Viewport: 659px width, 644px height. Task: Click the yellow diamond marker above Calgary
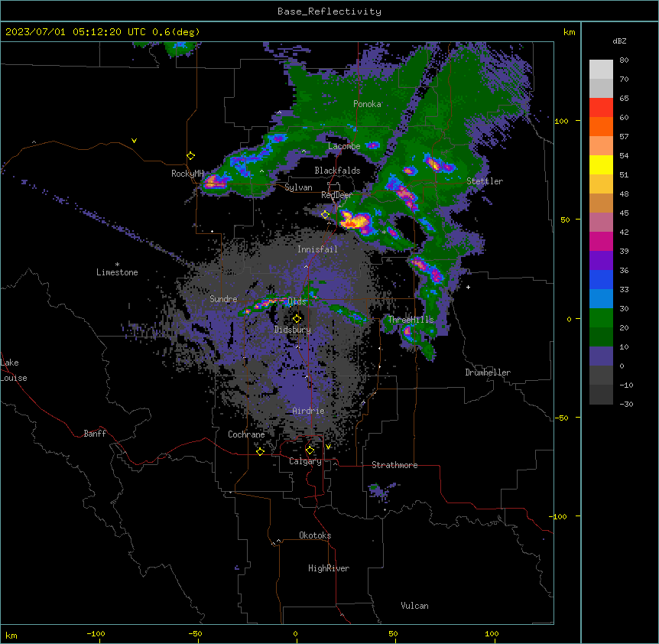tap(310, 450)
